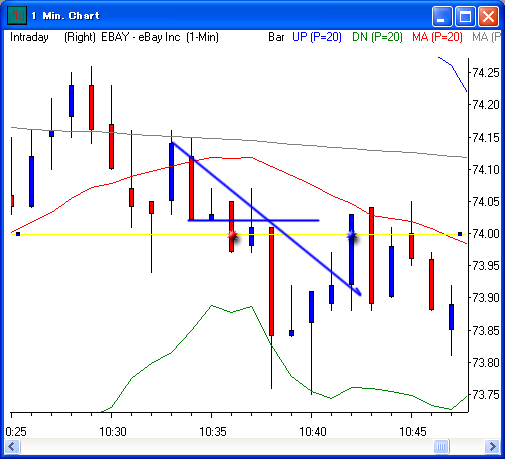
Task: Click the EBAY - eBay Inc symbol title
Action: click(x=141, y=37)
